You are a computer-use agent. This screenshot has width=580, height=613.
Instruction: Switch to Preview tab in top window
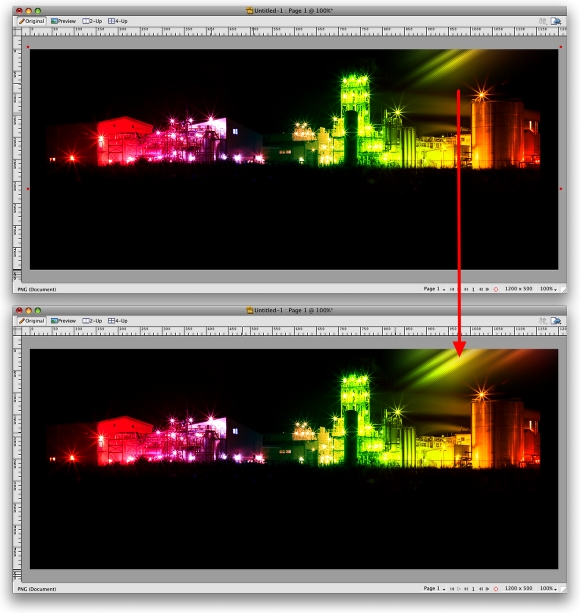[63, 21]
